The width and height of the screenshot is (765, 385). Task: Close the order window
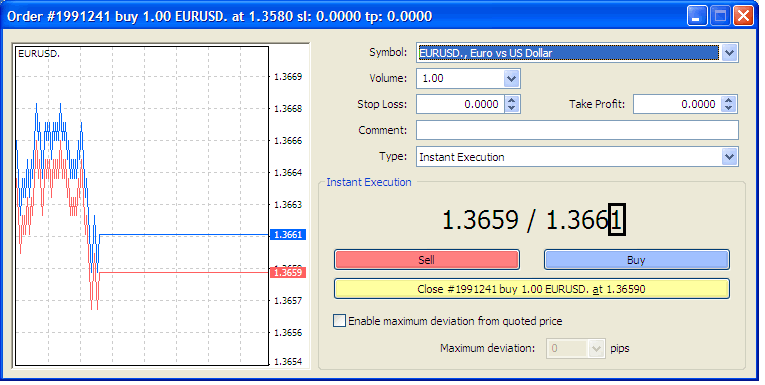(x=743, y=16)
